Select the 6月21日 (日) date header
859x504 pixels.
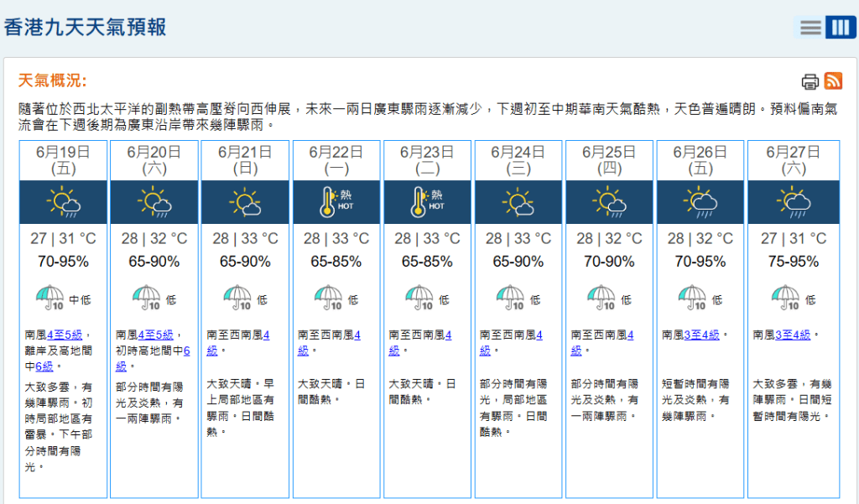coord(246,160)
